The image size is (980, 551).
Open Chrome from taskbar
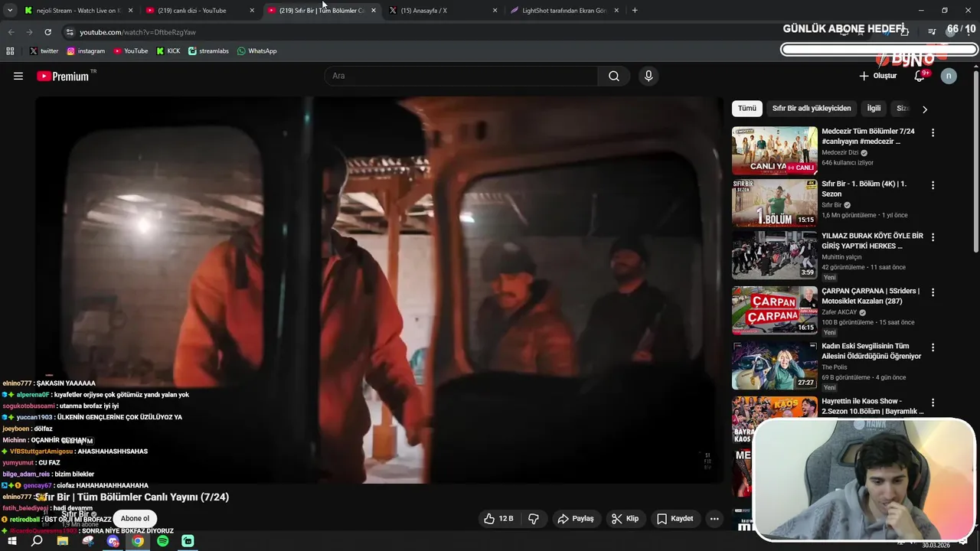(x=138, y=541)
